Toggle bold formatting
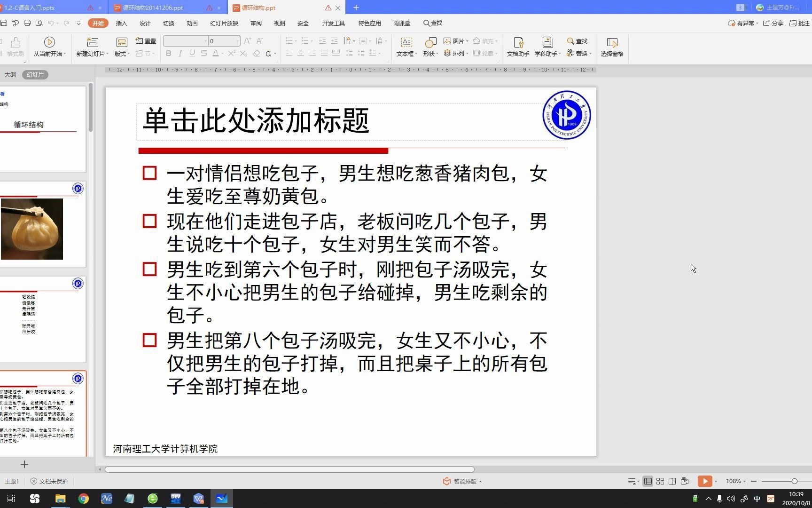Screen dimensions: 812x508 point(168,54)
